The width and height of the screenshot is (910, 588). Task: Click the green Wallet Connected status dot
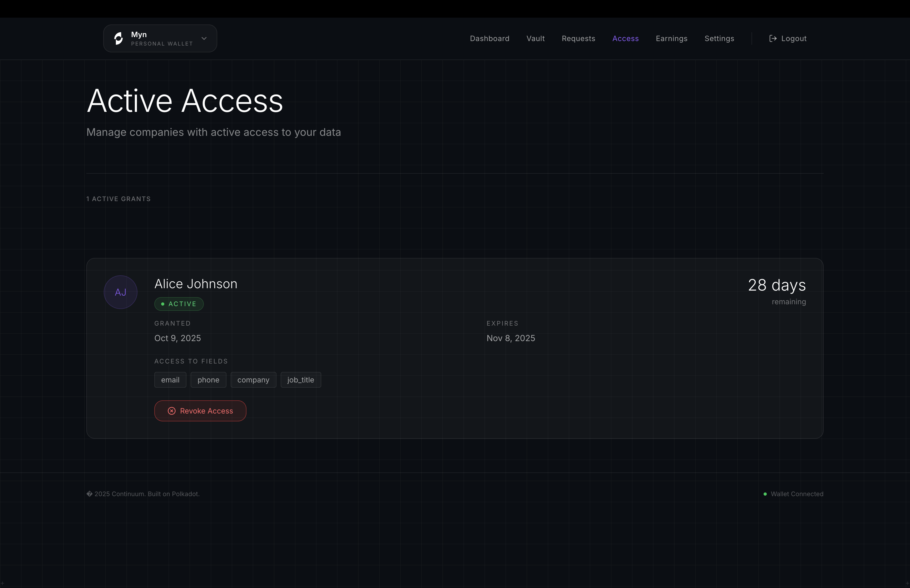765,494
